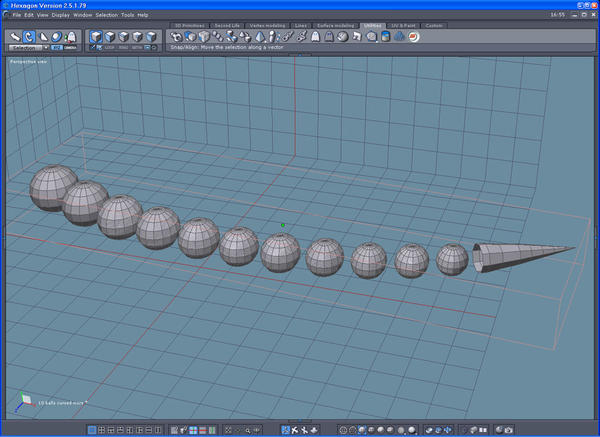Click the figure-shaped info utility icon
Screen dimensions: 600x437
(x=272, y=37)
